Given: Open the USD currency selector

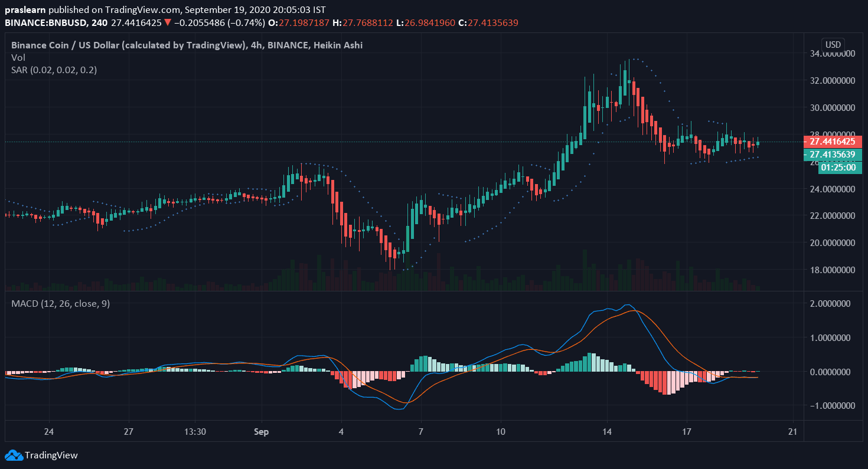Looking at the screenshot, I should (x=833, y=45).
